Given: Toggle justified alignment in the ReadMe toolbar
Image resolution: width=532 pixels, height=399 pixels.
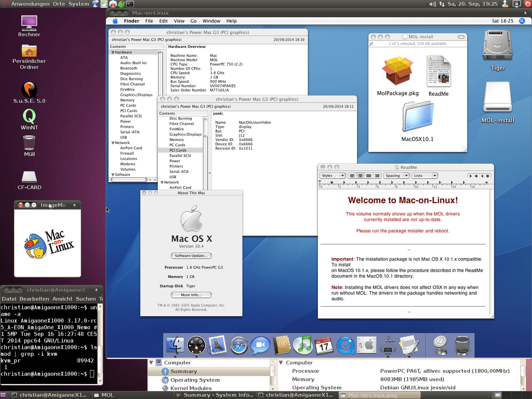Looking at the screenshot, I should click(x=369, y=175).
